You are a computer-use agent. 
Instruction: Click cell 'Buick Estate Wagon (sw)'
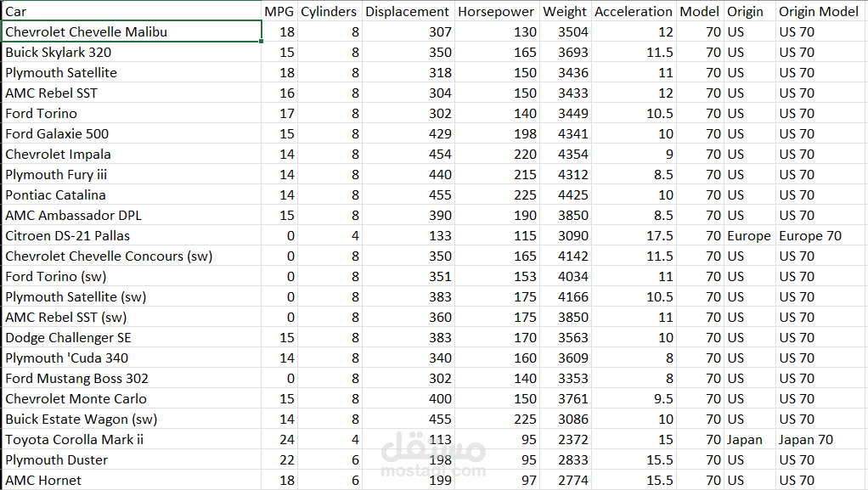(132, 420)
